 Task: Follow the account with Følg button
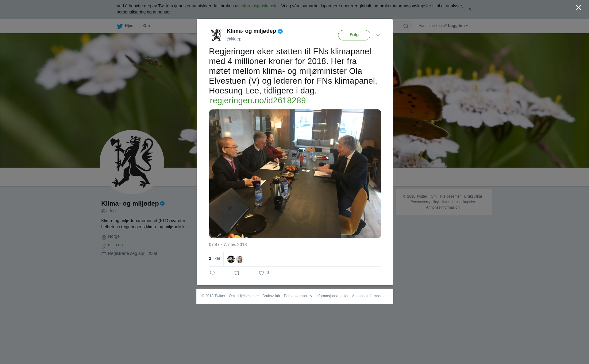point(354,35)
